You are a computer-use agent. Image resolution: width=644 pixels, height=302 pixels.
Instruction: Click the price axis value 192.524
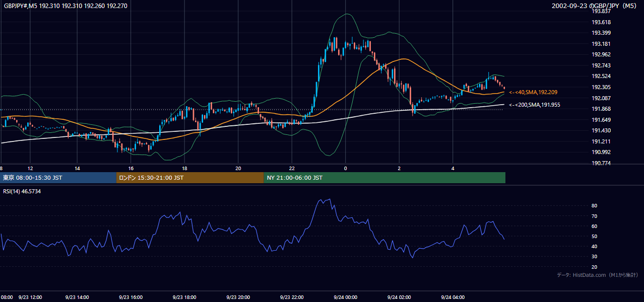coord(601,76)
